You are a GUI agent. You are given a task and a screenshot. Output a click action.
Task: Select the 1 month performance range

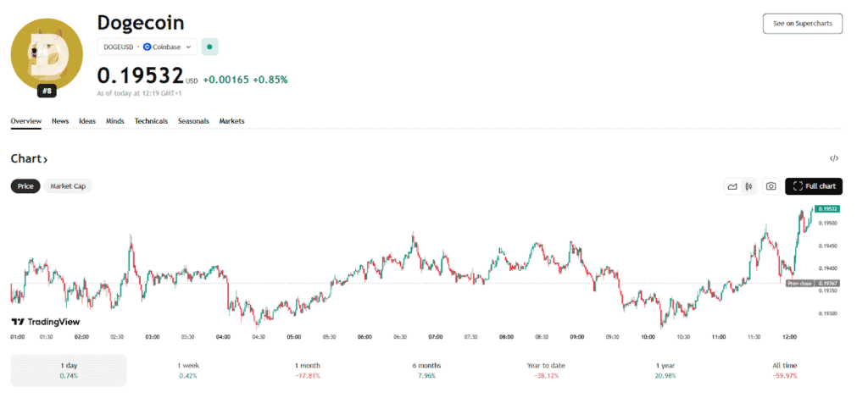pos(306,370)
